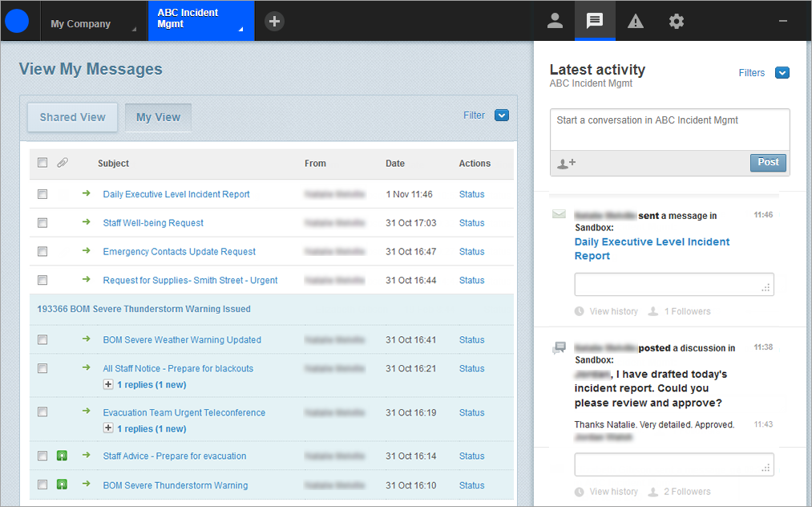This screenshot has height=507, width=812.
Task: Open the user profile icon in top bar
Action: pos(555,22)
